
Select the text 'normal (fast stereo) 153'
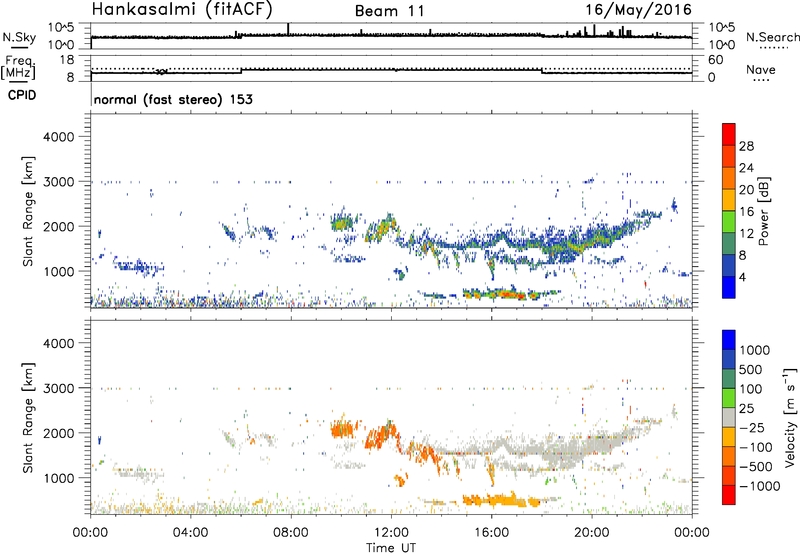tap(173, 99)
